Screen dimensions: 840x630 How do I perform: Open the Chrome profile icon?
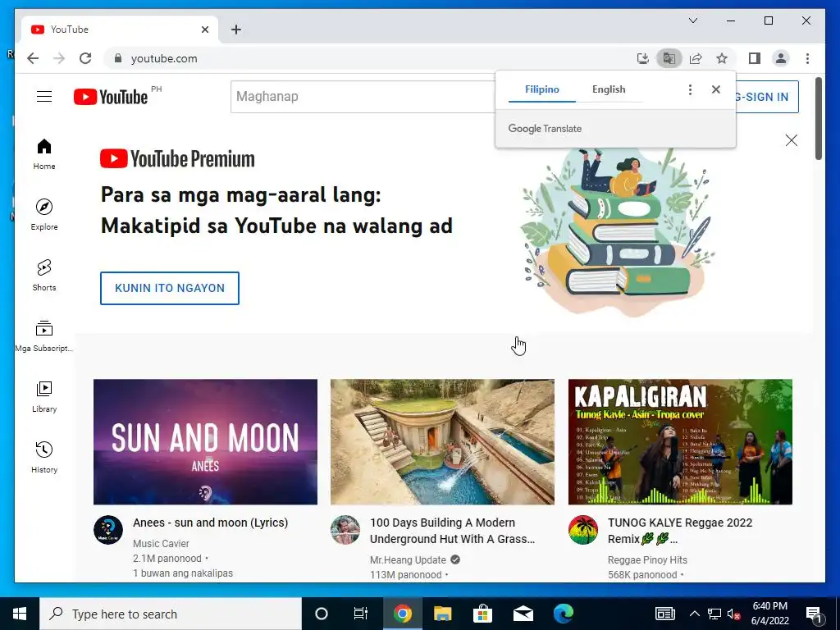781,58
